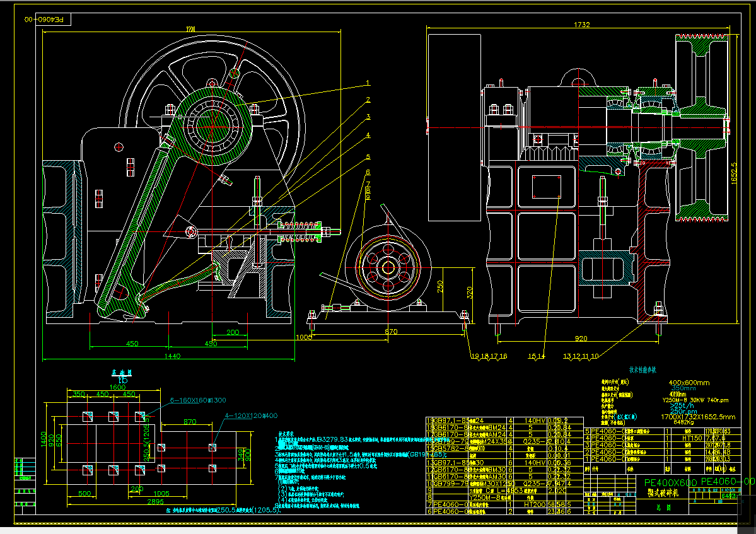Select the balloon group 13 12 11 10

pyautogui.click(x=579, y=356)
